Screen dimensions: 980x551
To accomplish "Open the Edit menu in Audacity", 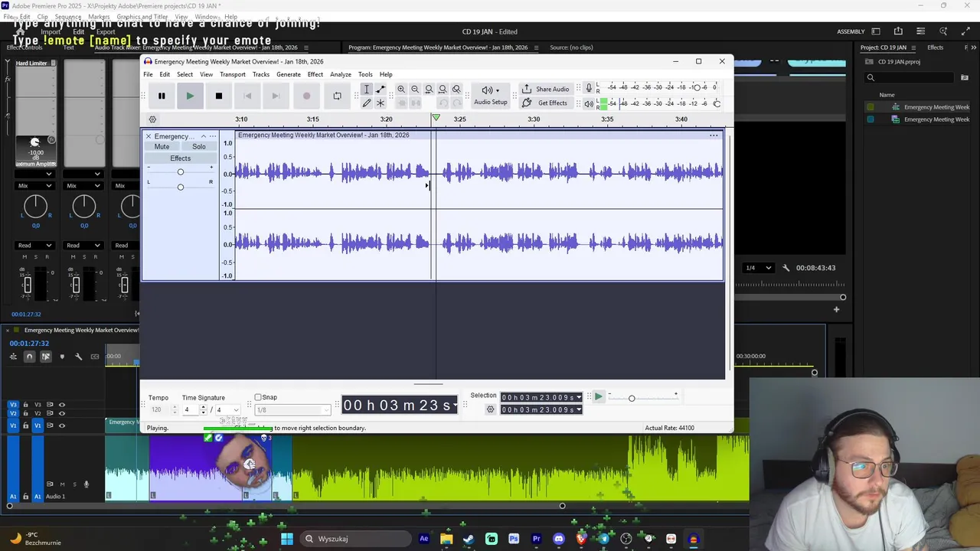I will tap(165, 74).
